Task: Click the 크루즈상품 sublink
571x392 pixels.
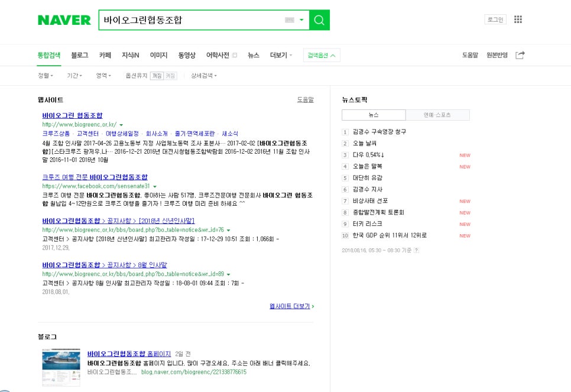Action: pyautogui.click(x=56, y=134)
